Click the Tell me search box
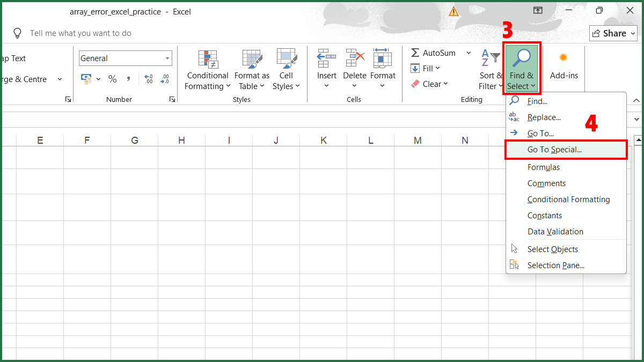Screen dimensions: 644x362 point(80,33)
